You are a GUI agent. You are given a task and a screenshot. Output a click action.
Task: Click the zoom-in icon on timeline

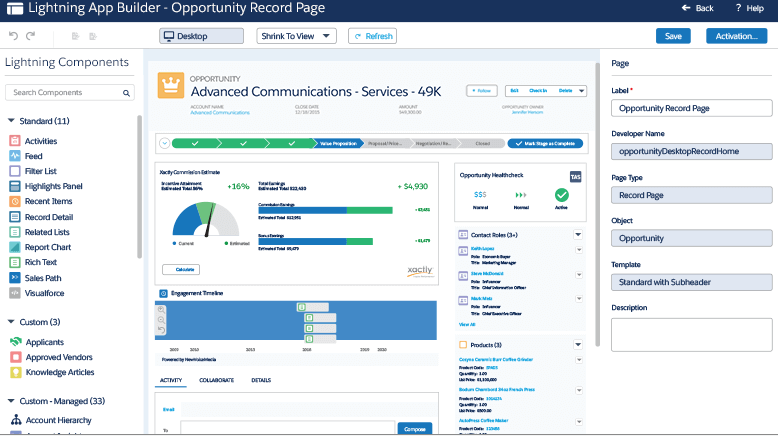tap(161, 310)
